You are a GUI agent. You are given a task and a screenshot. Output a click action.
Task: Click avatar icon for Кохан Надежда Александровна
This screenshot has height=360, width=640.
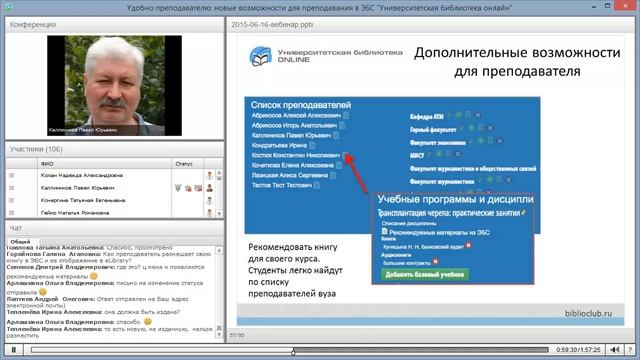[x=209, y=176]
